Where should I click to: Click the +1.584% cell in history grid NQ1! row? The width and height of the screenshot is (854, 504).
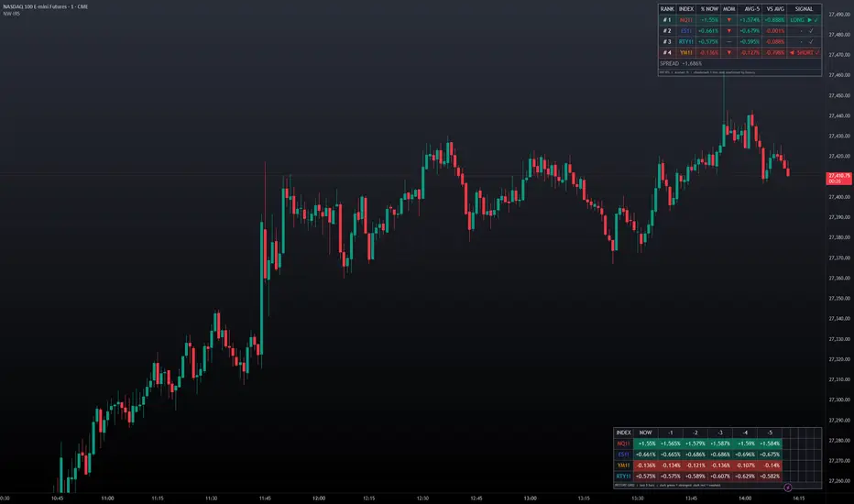770,444
